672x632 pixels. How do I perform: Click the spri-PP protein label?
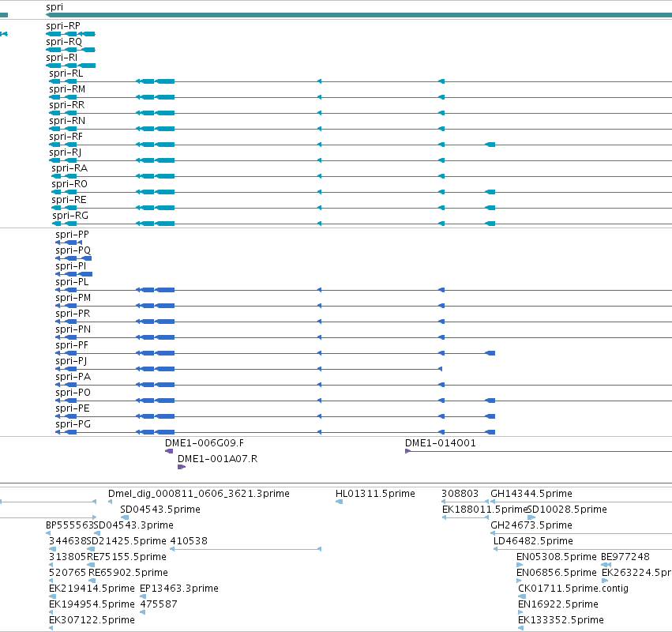coord(72,235)
